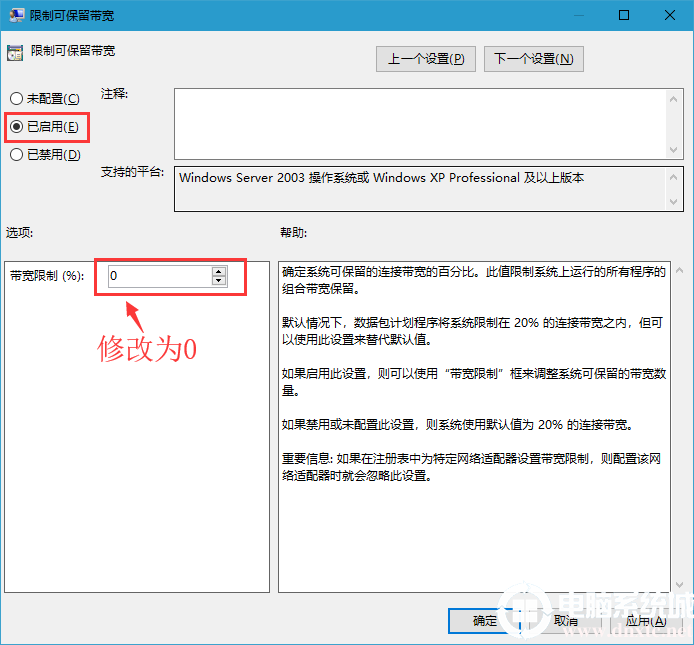
Task: Select the 已启用(E) radio button
Action: [x=44, y=127]
